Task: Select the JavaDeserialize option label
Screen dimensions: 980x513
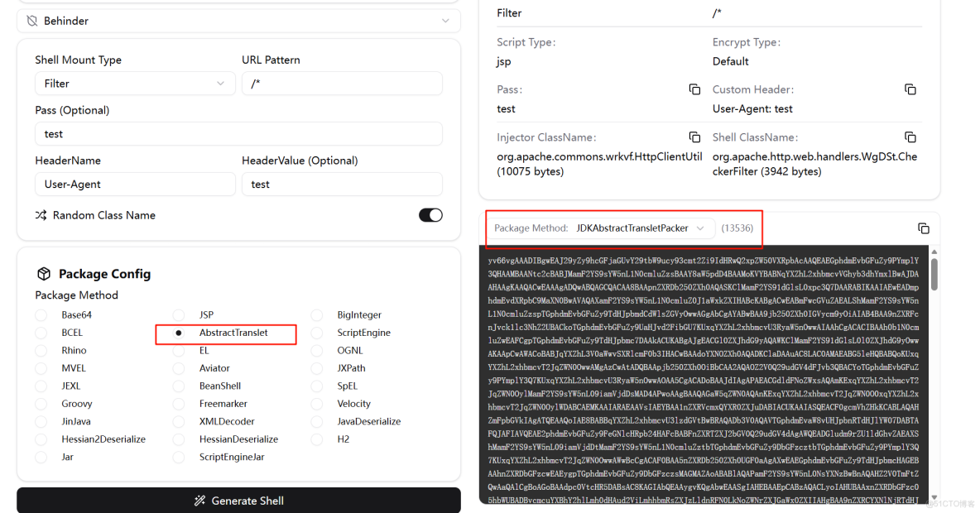Action: point(368,422)
